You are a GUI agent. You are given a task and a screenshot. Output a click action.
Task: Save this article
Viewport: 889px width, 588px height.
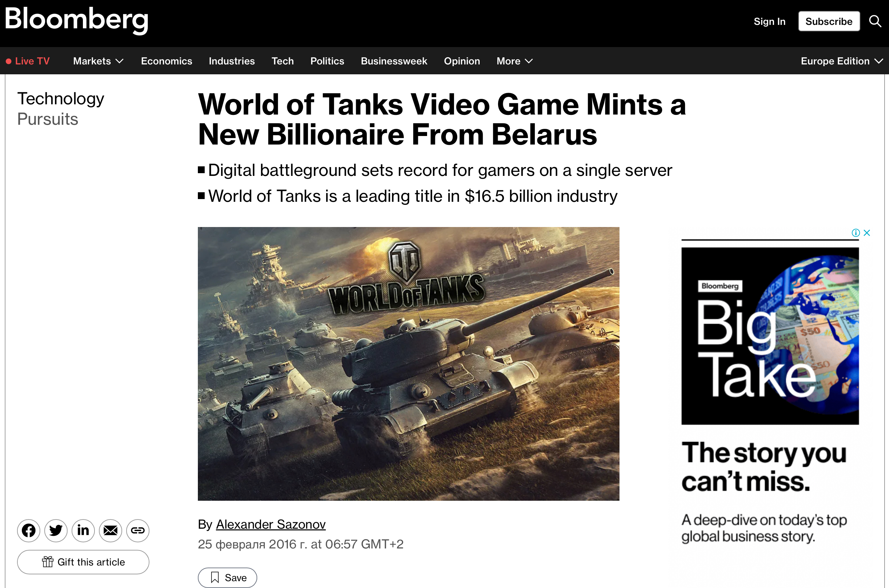pyautogui.click(x=228, y=577)
